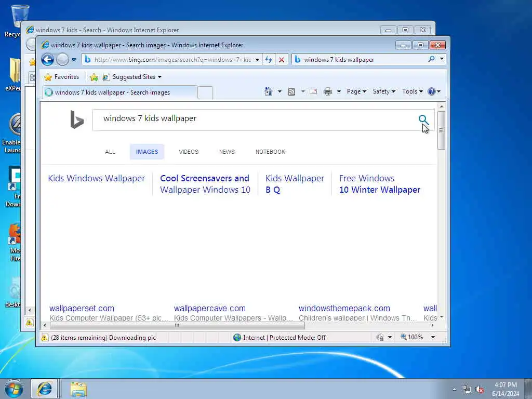Click the RSS Feeds icon
The image size is (532, 399).
[291, 91]
